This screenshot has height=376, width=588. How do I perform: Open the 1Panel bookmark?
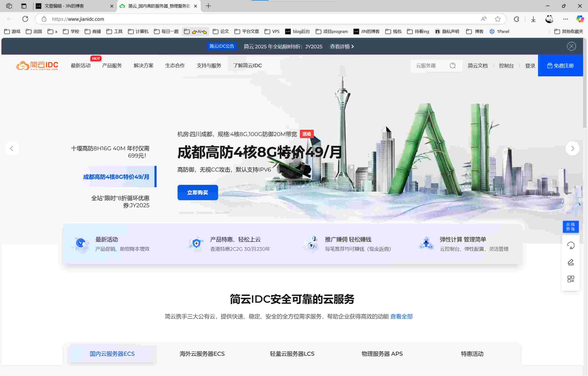point(499,31)
